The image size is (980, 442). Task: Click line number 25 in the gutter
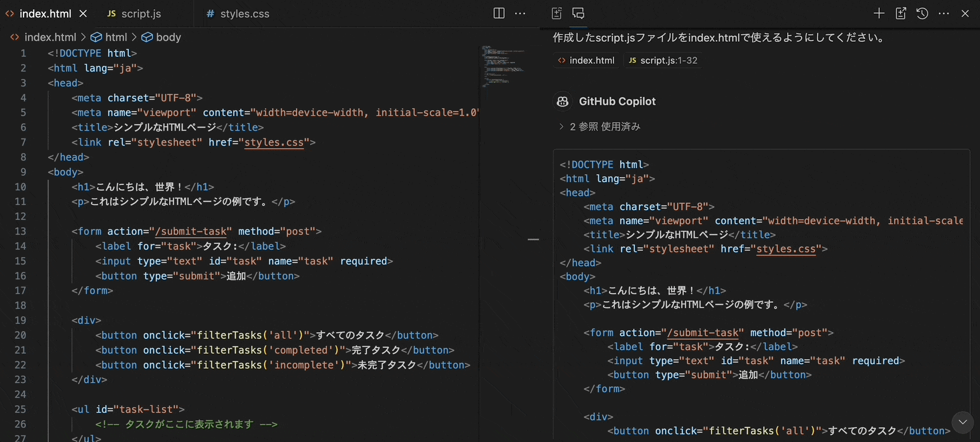tap(21, 409)
